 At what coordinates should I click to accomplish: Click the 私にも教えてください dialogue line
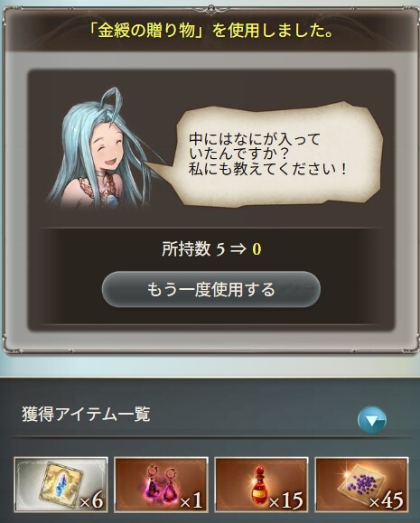pos(268,169)
